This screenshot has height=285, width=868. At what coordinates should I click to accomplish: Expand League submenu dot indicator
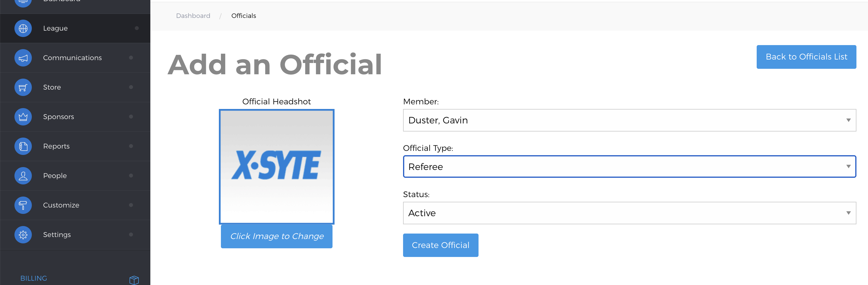click(x=137, y=28)
